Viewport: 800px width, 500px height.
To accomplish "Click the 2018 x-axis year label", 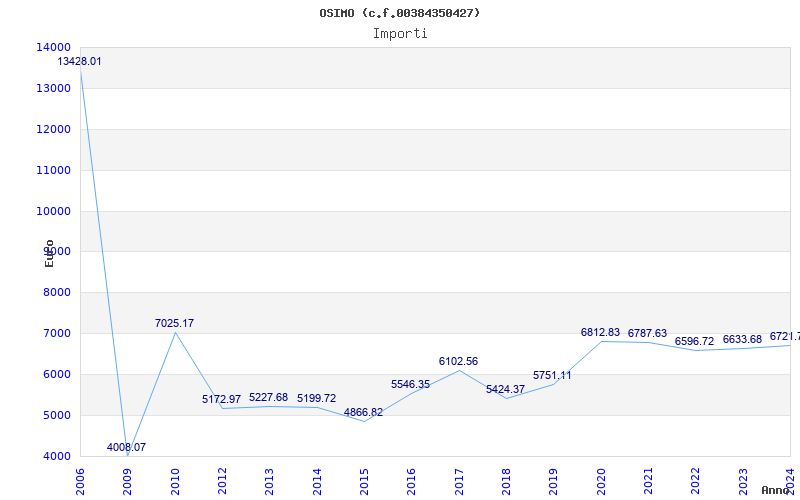I will tap(506, 481).
